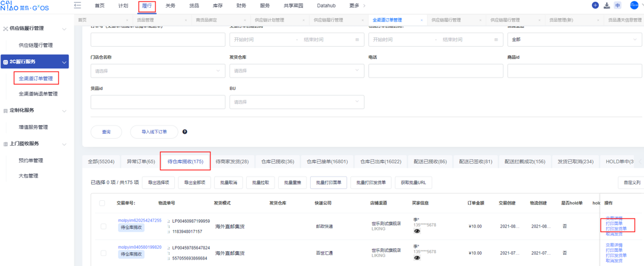Collapse the sidebar with the hamburger icon

click(77, 5)
